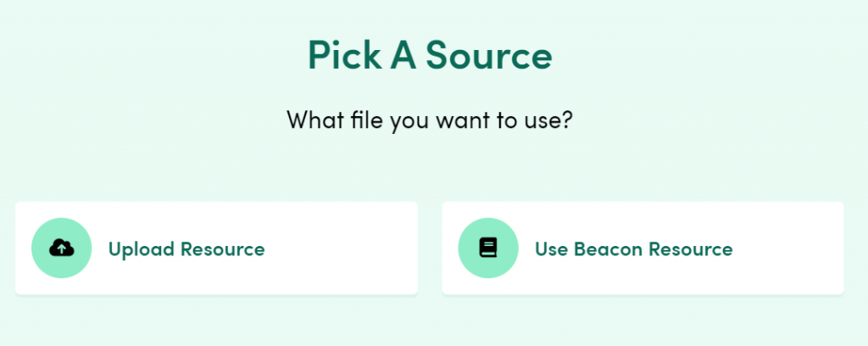Click the word "Beacon" in the right card
Viewport: 868px width, 346px height.
pos(606,249)
